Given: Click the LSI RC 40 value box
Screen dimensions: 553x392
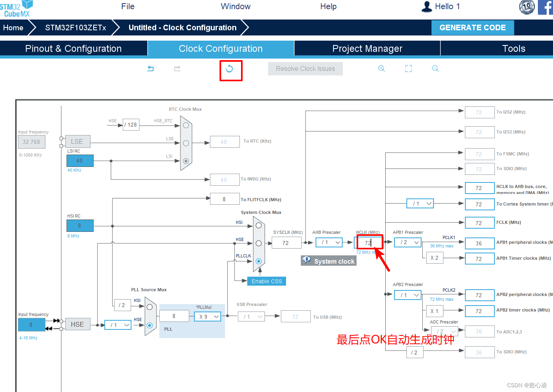Looking at the screenshot, I should coord(80,161).
